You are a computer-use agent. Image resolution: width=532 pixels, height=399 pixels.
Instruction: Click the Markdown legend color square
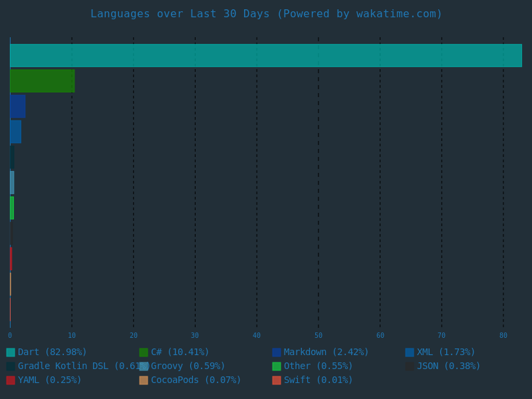click(x=277, y=352)
